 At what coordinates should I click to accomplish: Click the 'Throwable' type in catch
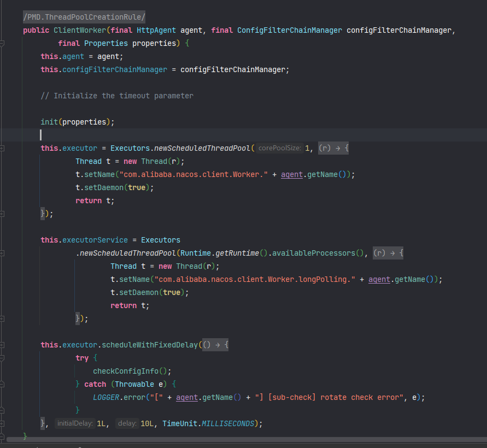[x=134, y=385]
